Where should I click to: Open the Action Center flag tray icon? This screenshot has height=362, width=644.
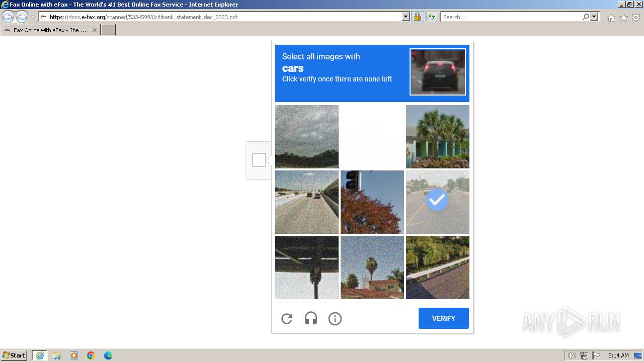point(596,355)
